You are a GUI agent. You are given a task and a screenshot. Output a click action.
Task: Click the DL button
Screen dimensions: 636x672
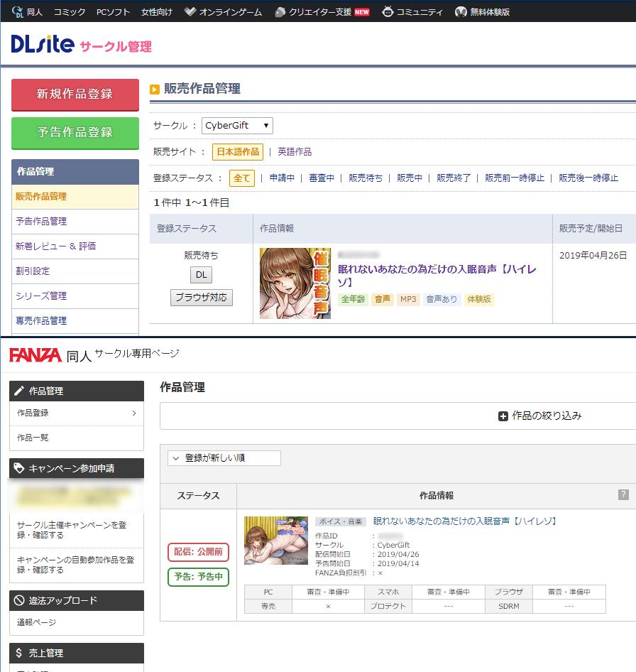(x=201, y=275)
